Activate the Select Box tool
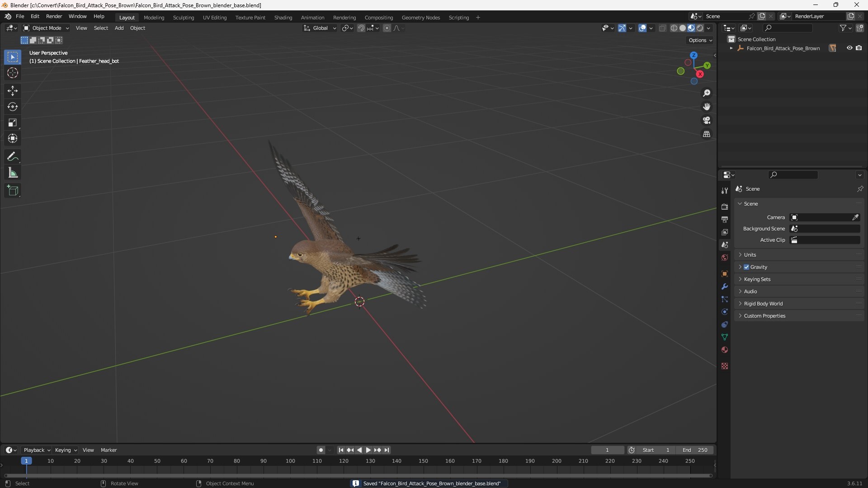This screenshot has height=488, width=868. (13, 57)
